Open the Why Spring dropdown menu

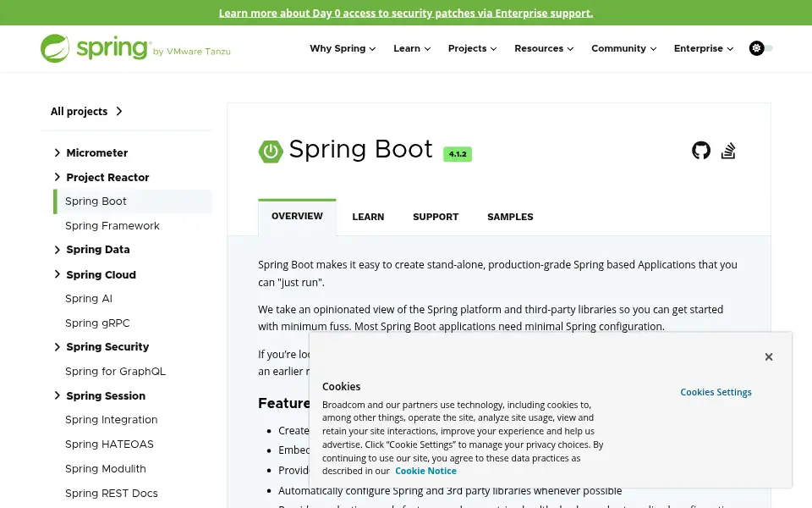(343, 48)
